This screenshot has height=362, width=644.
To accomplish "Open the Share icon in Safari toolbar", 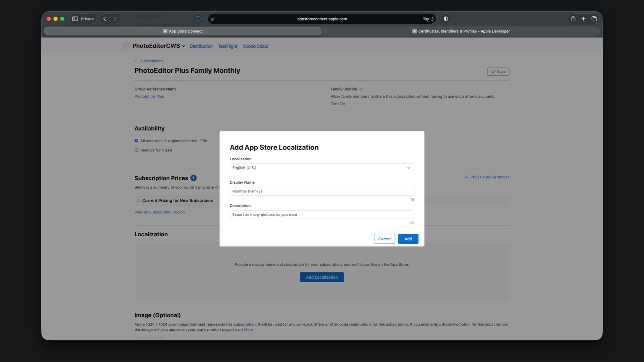I will coord(573,19).
